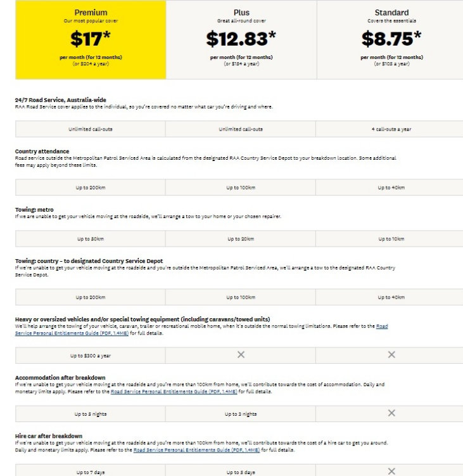The width and height of the screenshot is (463, 476).
Task: Click the $12.83 Plus price text
Action: point(241,39)
